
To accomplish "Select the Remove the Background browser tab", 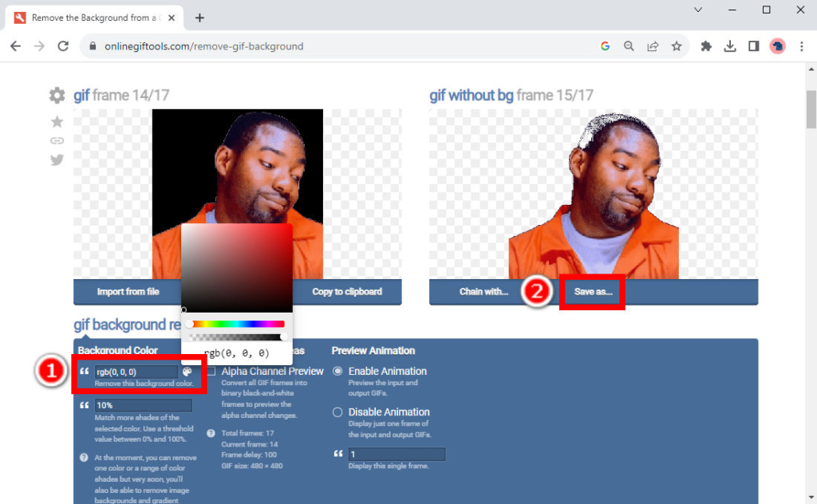I will (88, 17).
